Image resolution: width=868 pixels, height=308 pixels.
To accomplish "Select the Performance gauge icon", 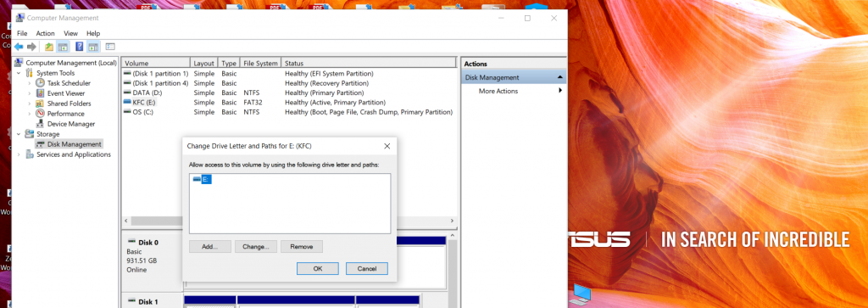I will 40,114.
